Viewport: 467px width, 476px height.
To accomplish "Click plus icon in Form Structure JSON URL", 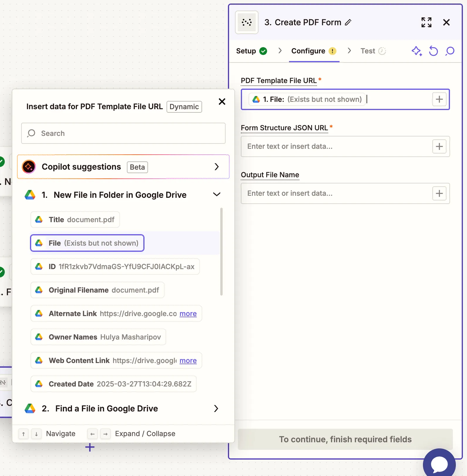I will point(439,146).
